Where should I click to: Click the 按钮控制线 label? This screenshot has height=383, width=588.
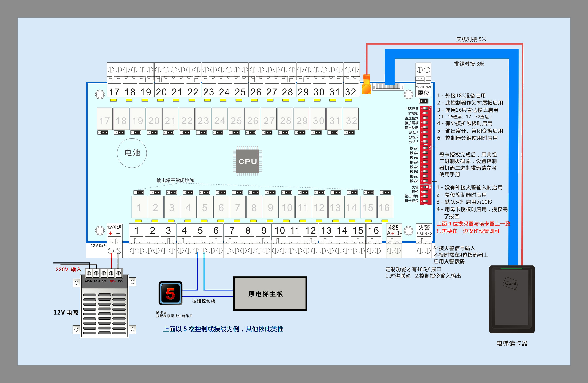tap(204, 301)
